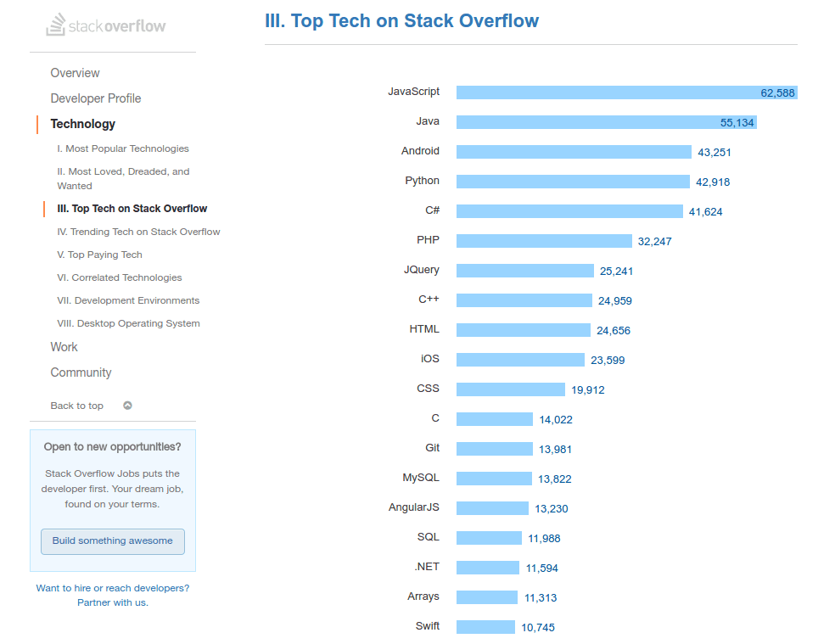Screen dimensions: 835x644
Task: Open the Community section
Action: 81,372
